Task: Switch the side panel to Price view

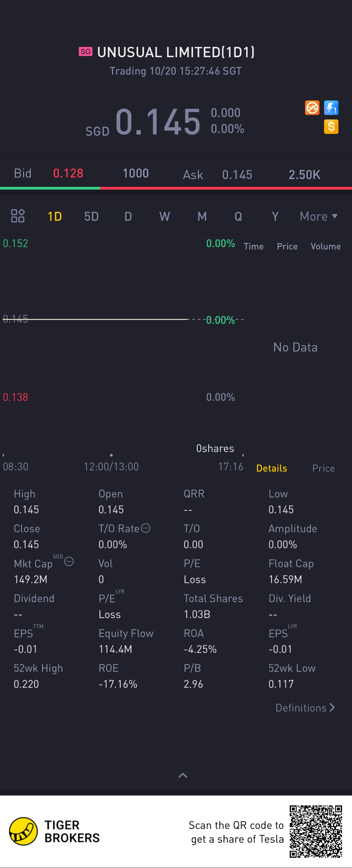Action: tap(323, 468)
